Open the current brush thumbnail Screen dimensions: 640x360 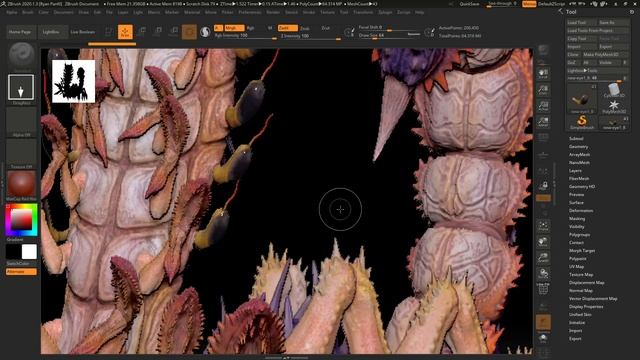pyautogui.click(x=21, y=56)
